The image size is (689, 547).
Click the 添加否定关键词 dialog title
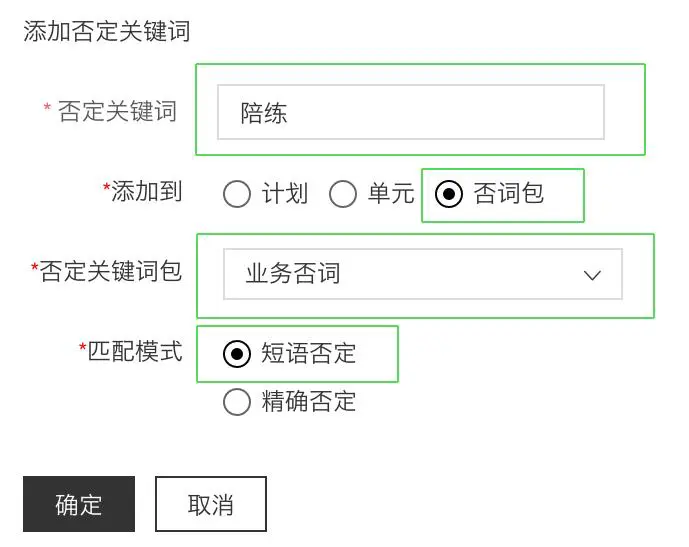pos(107,32)
